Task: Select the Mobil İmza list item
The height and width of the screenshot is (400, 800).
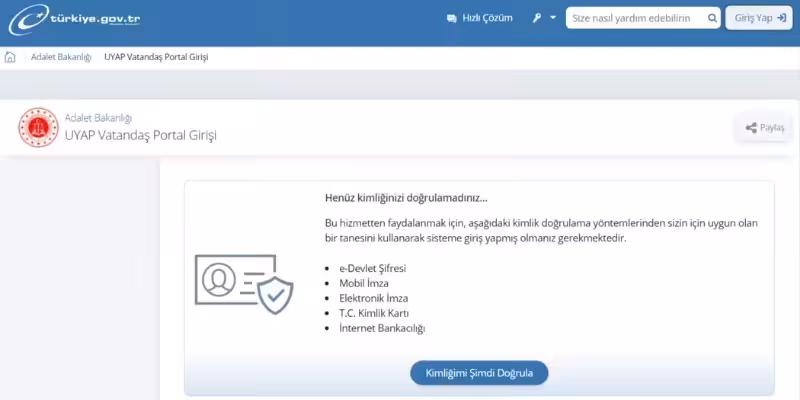Action: [x=364, y=283]
